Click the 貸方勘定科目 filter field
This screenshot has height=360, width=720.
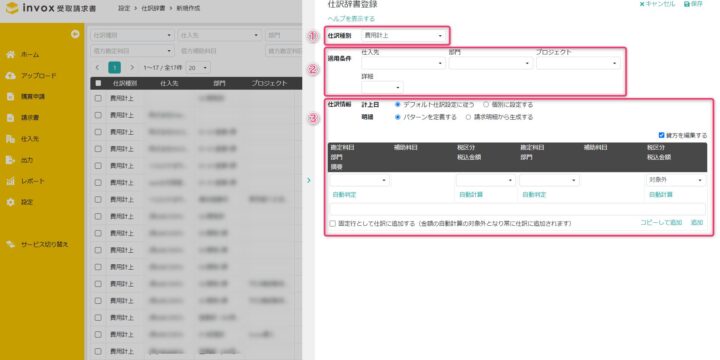(x=283, y=51)
